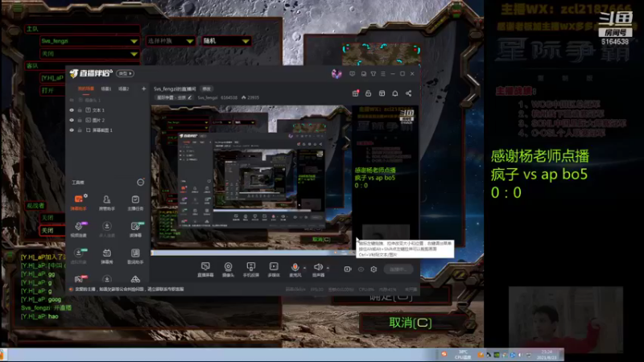Open the fourth-row left toolbox tool with red badge
The image size is (644, 362).
(x=78, y=279)
